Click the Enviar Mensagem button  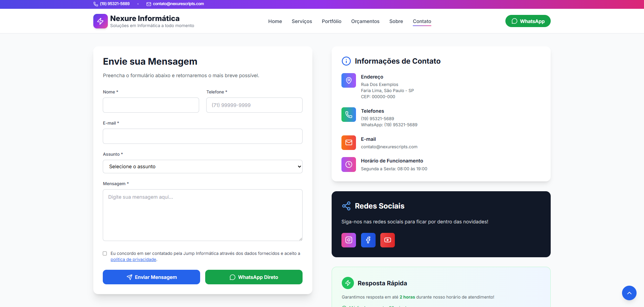(x=151, y=277)
